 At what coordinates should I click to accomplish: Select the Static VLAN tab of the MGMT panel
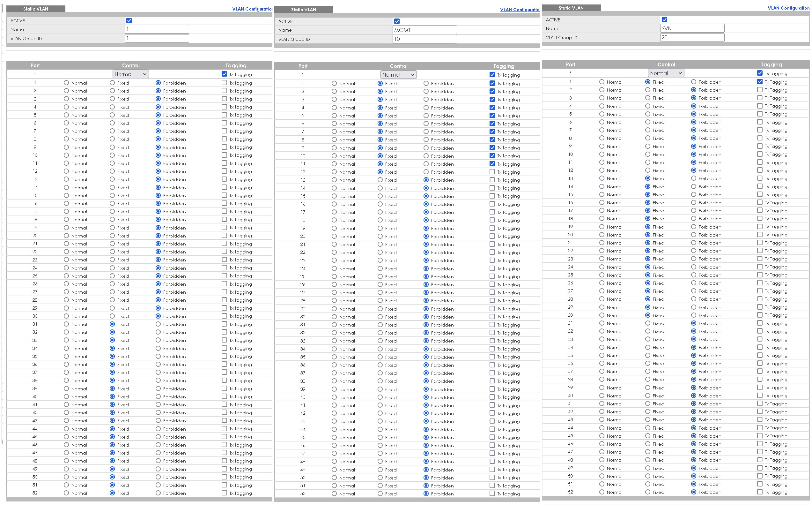[x=304, y=10]
